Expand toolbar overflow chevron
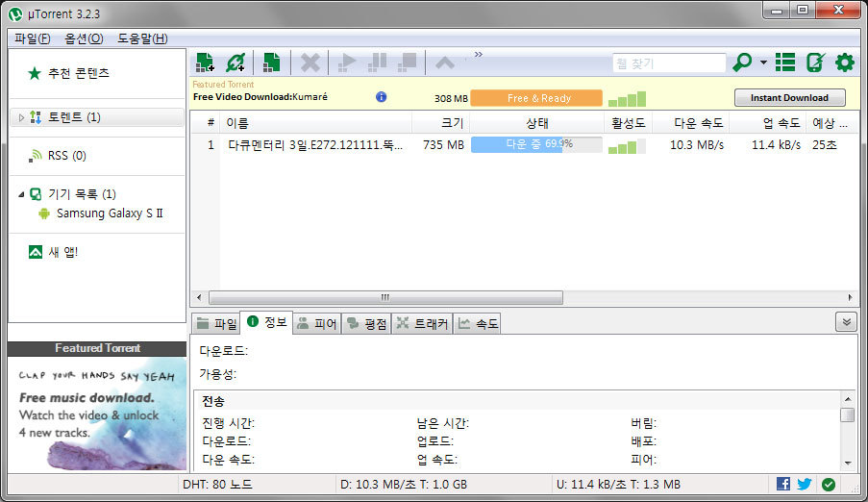 479,54
